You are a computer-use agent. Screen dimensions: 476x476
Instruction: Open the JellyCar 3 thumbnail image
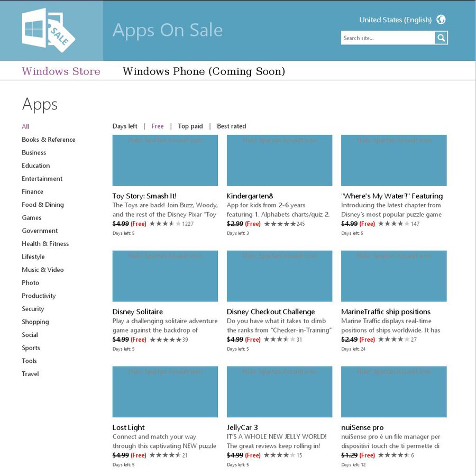pyautogui.click(x=280, y=391)
